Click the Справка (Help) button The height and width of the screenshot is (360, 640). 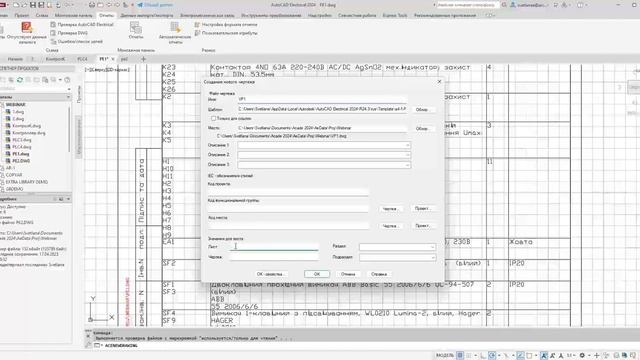coord(379,274)
